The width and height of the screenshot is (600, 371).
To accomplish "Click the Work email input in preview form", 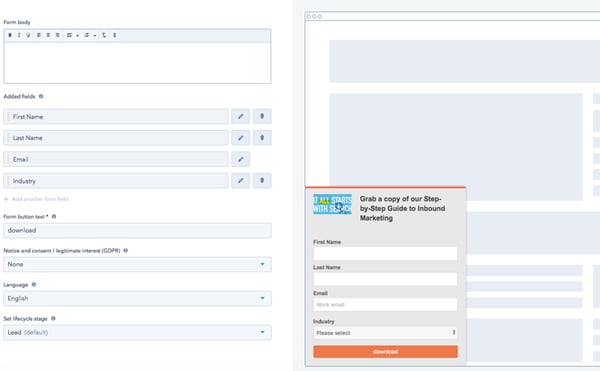I will tap(385, 305).
